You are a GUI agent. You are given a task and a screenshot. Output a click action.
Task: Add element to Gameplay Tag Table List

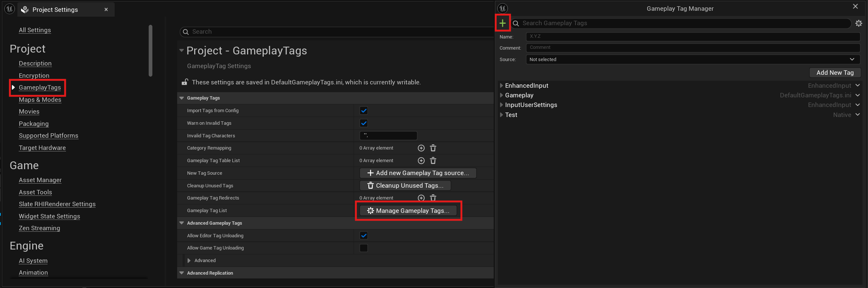tap(421, 161)
